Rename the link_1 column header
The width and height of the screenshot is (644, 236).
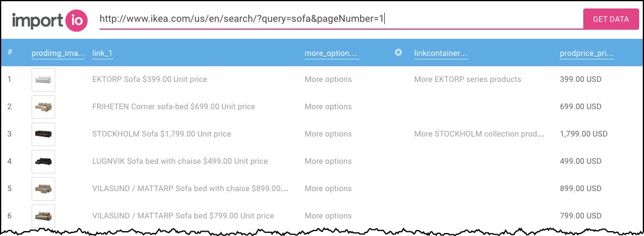102,54
